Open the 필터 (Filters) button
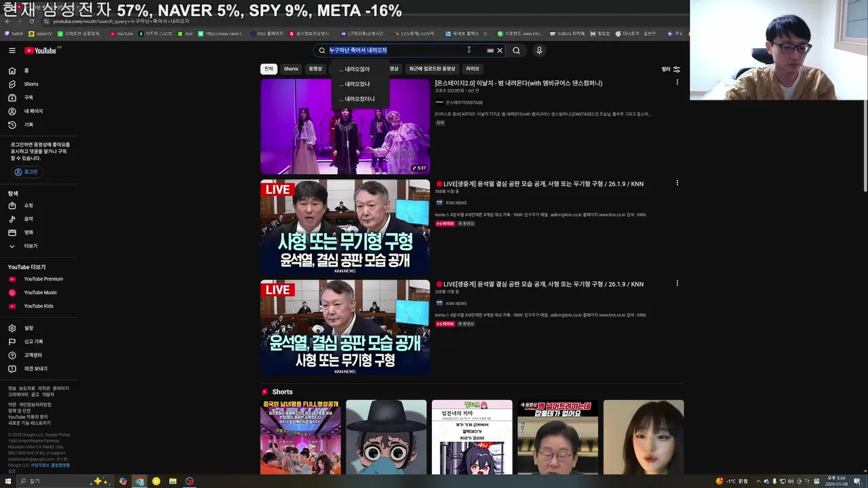 click(671, 69)
